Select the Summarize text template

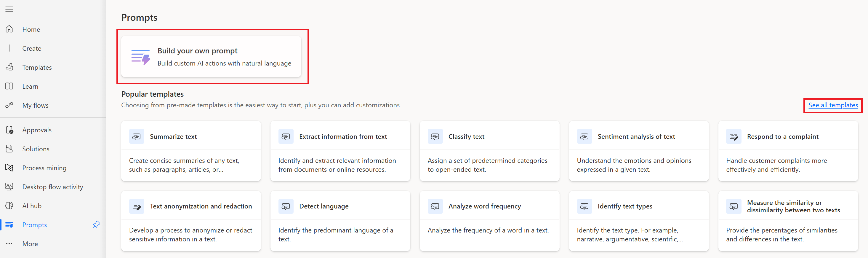tap(191, 151)
